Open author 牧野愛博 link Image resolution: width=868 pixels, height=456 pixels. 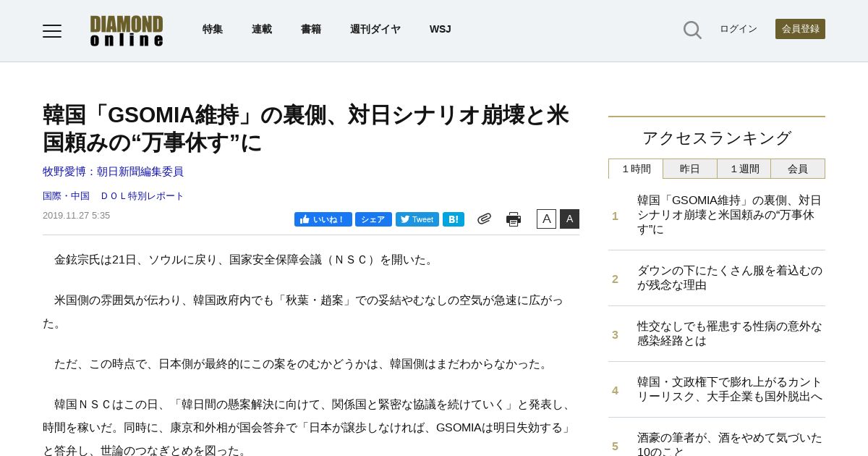click(113, 172)
